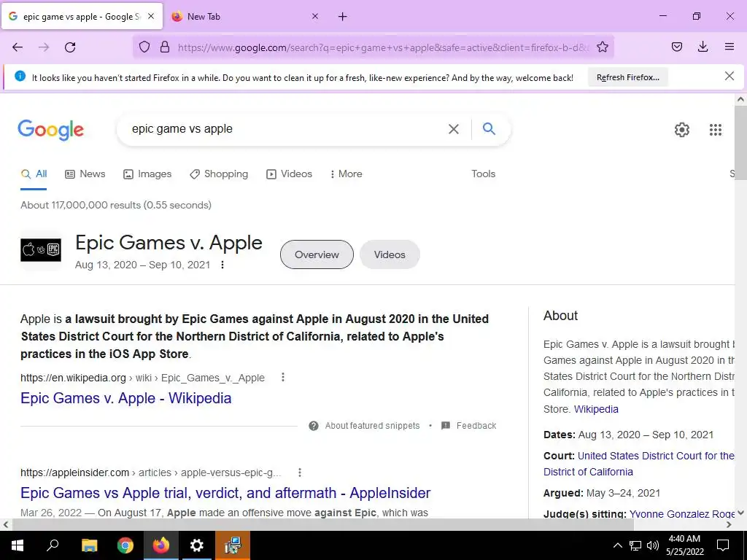Image resolution: width=747 pixels, height=560 pixels.
Task: Open Epic Games v. Apple - Wikipedia link
Action: pos(125,398)
